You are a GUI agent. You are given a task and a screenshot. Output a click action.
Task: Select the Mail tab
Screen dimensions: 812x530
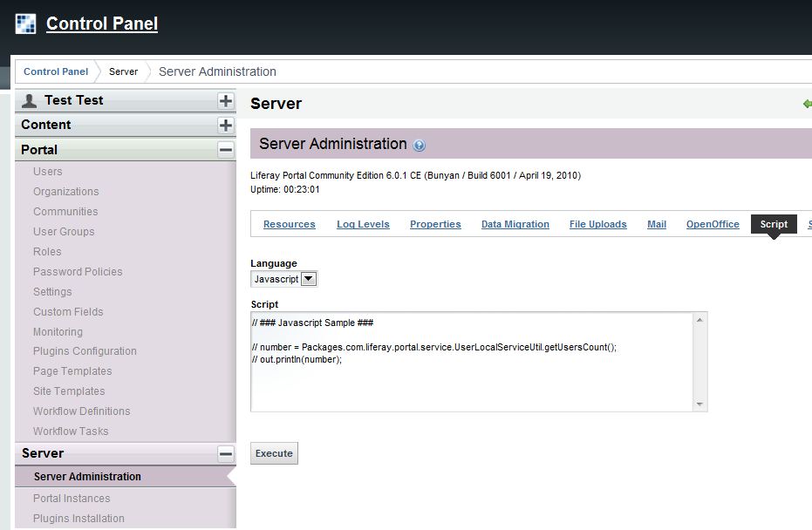(656, 224)
